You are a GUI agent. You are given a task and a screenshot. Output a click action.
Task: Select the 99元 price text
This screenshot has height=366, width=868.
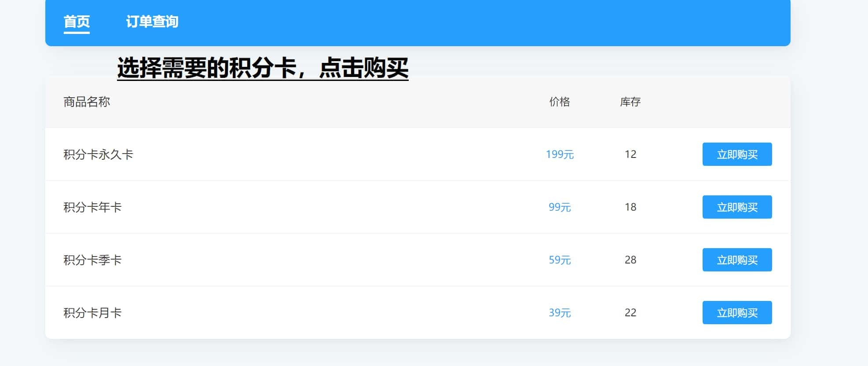point(560,207)
